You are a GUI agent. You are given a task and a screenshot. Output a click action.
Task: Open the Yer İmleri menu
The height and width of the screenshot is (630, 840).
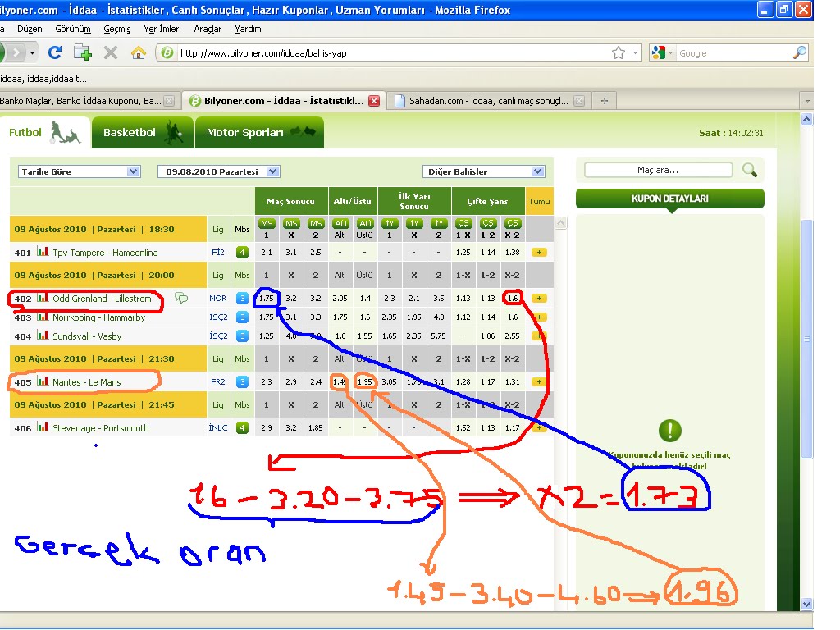(162, 29)
